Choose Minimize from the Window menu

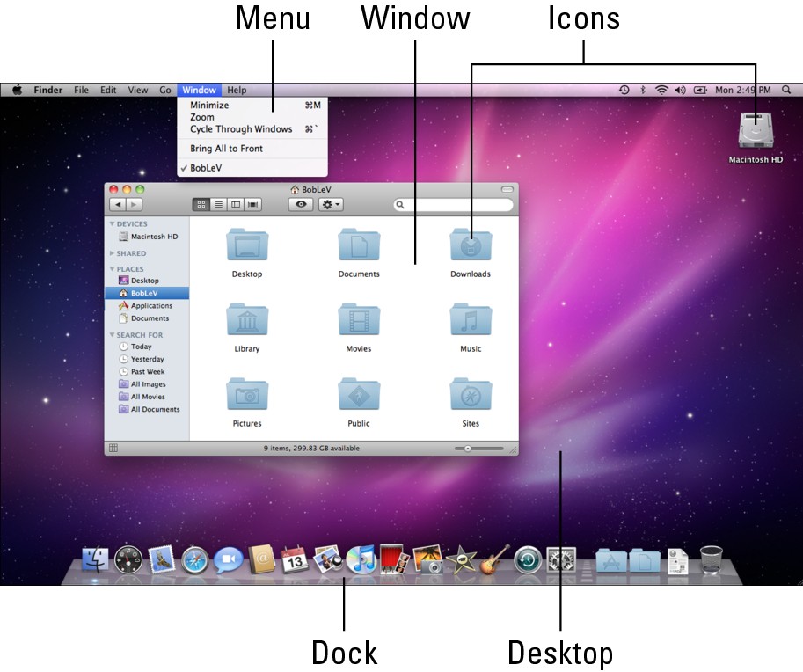point(209,106)
